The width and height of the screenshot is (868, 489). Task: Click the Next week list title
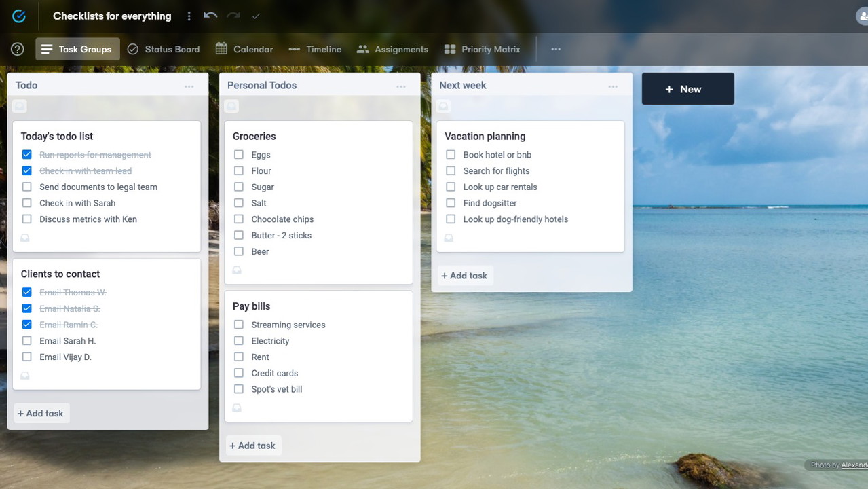pyautogui.click(x=463, y=85)
